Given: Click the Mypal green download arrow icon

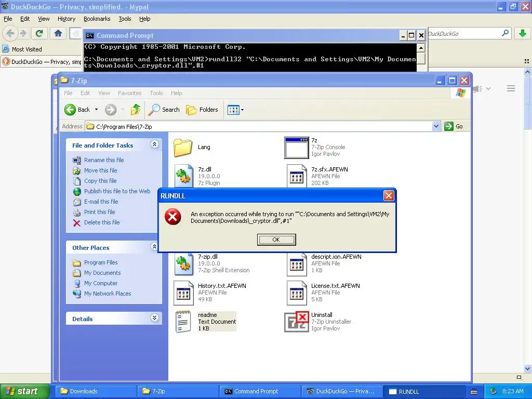Looking at the screenshot, I should 523,33.
